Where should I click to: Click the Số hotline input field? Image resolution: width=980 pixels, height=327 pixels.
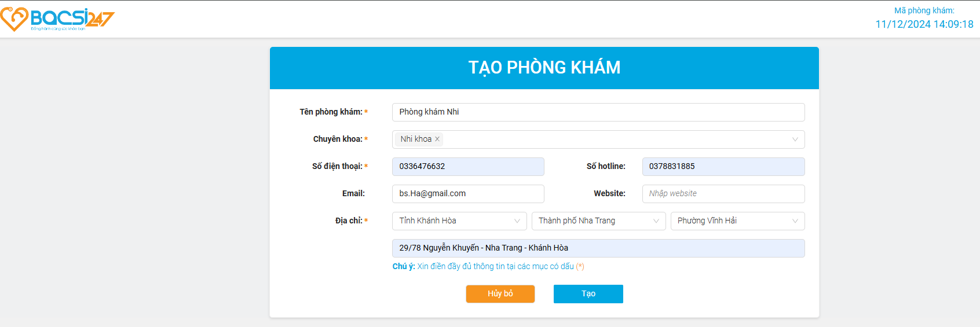click(723, 167)
